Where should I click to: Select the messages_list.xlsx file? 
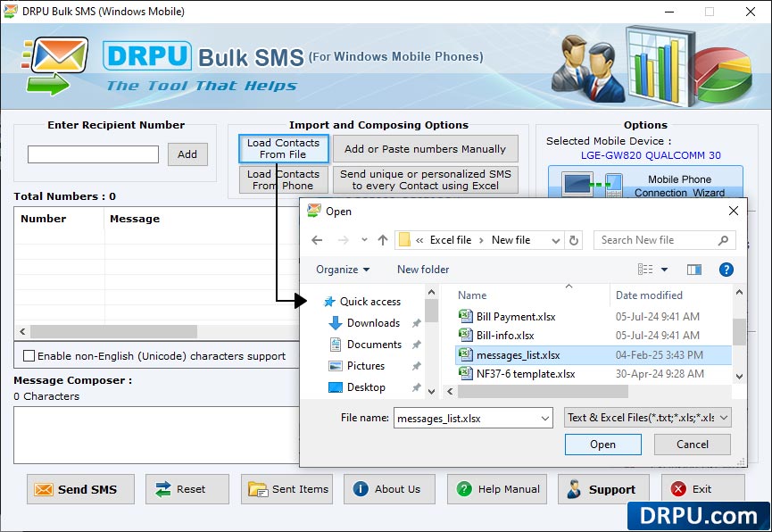[594, 354]
